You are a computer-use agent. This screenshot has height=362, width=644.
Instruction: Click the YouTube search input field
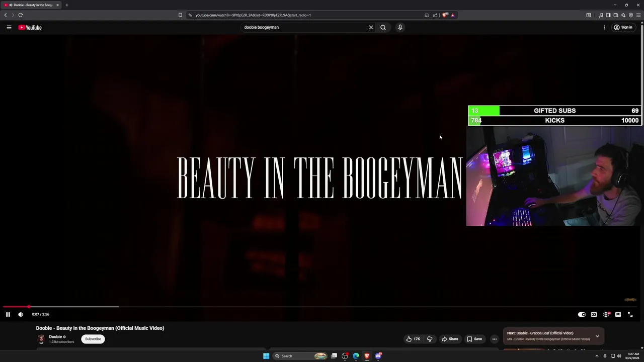pos(304,28)
